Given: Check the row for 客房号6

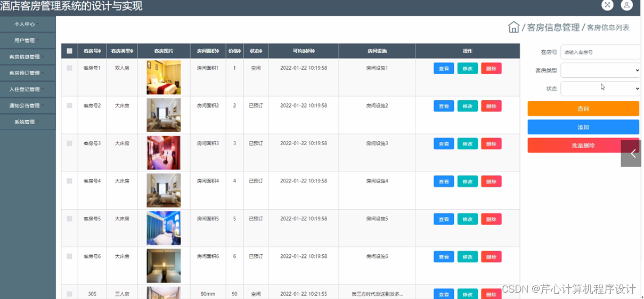Looking at the screenshot, I should click(69, 256).
